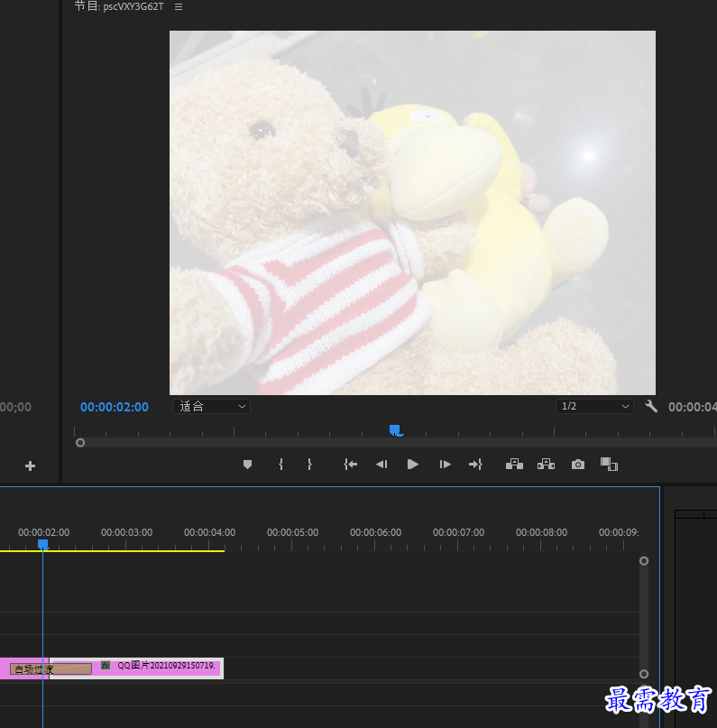Click timeline vertical scroll bottom handle

pos(644,674)
